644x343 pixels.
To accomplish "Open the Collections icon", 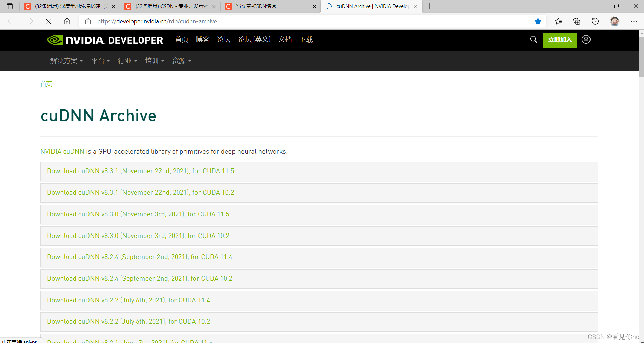I will click(x=577, y=21).
